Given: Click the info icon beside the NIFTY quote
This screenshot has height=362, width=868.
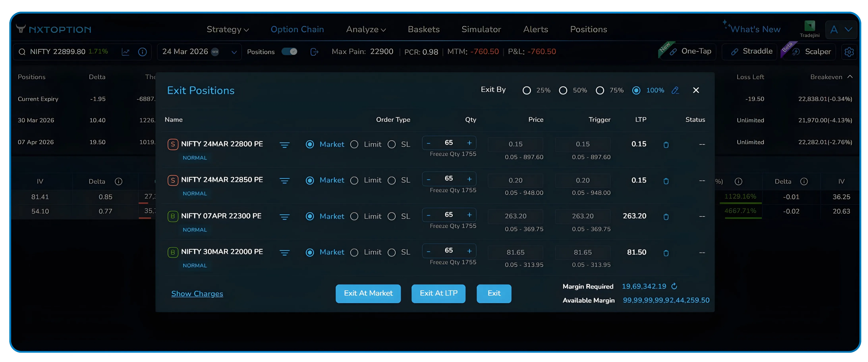Looking at the screenshot, I should (x=142, y=52).
